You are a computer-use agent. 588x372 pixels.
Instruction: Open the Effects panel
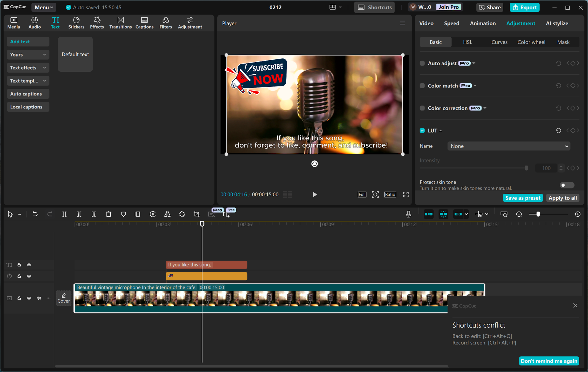(x=97, y=23)
